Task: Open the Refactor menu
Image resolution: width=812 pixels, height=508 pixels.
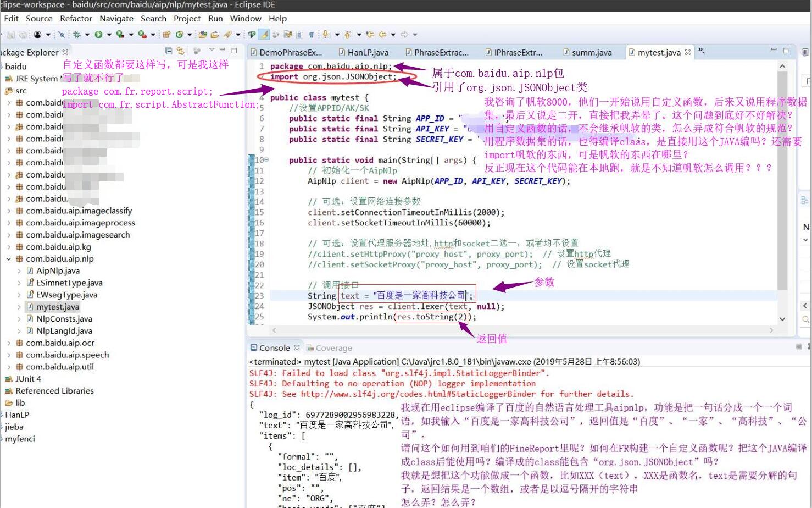Action: (76, 18)
